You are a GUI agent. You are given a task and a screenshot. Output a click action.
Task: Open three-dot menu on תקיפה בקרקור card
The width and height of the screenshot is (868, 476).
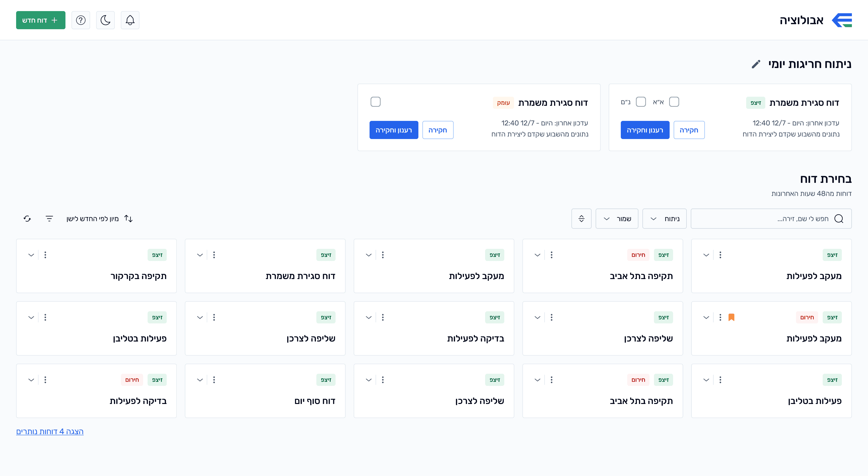coord(45,255)
